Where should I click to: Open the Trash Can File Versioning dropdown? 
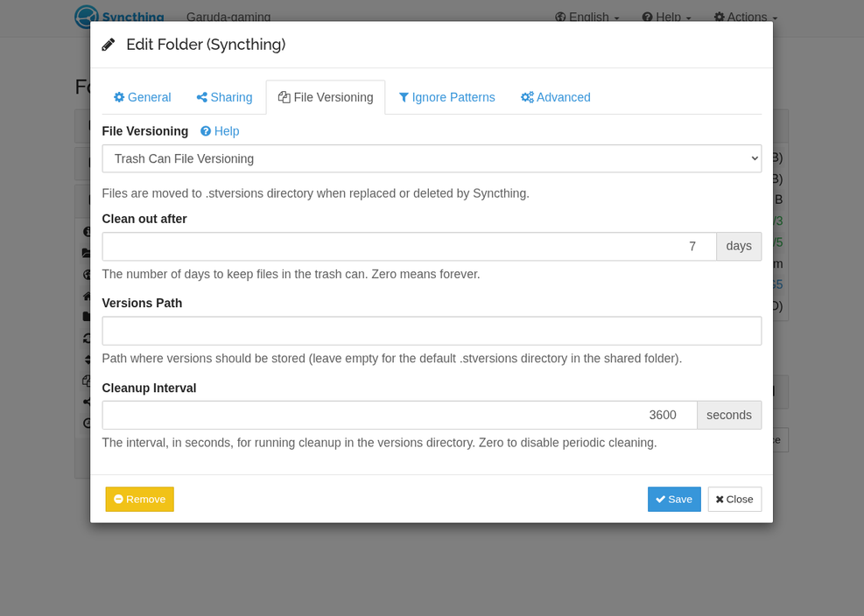click(432, 158)
